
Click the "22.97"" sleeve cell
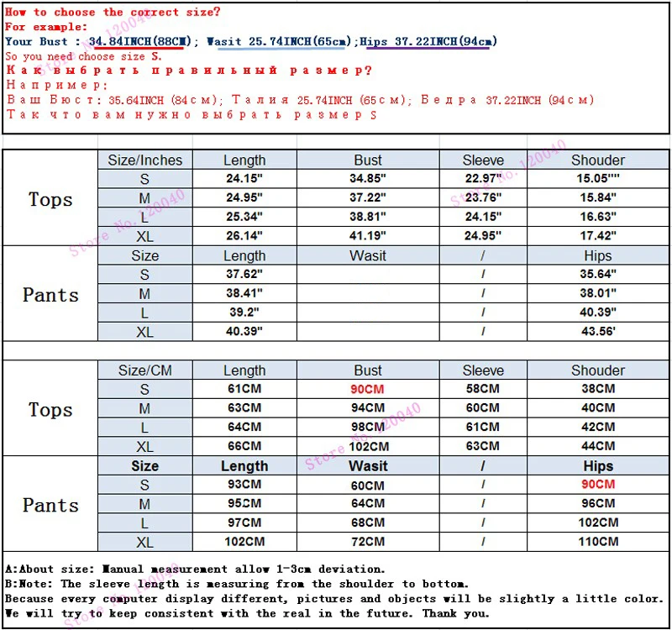coord(483,178)
